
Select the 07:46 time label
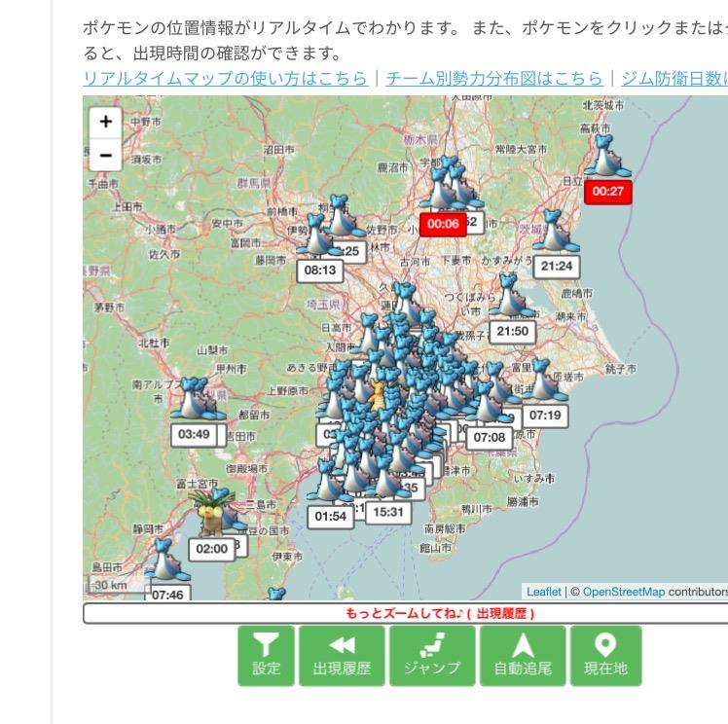[x=167, y=594]
